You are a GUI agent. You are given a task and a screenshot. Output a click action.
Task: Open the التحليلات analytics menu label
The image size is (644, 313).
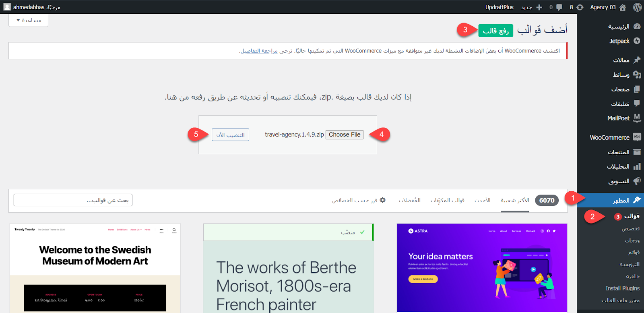point(618,166)
